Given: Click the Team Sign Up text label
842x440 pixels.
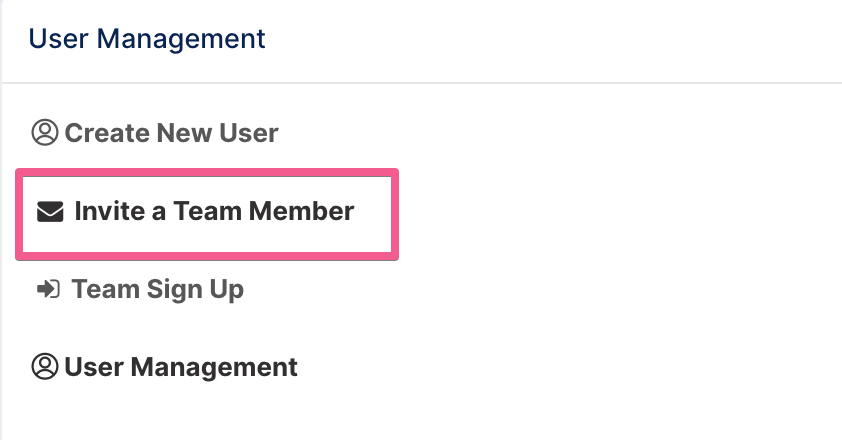Looking at the screenshot, I should point(158,290).
